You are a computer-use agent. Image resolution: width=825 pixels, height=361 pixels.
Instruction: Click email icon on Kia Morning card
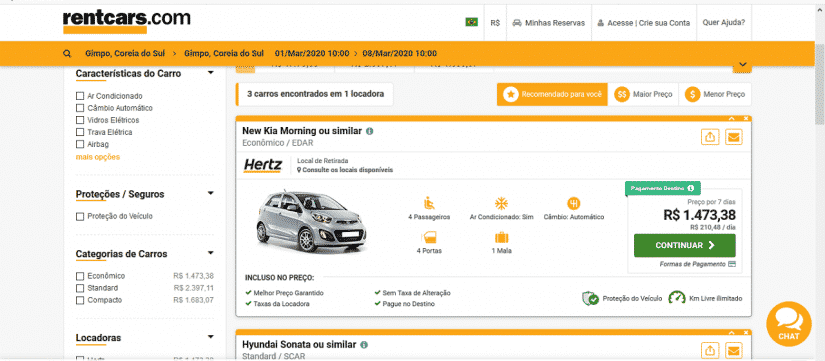click(x=733, y=137)
